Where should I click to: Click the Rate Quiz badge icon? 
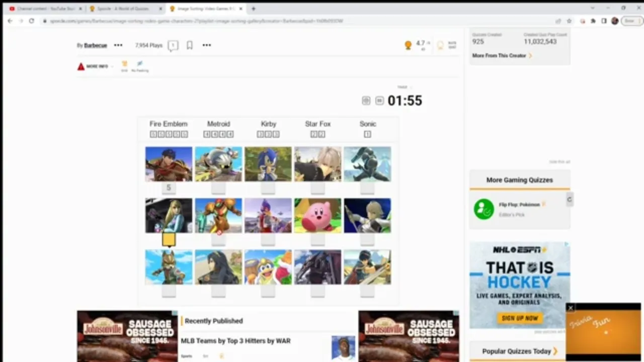440,45
